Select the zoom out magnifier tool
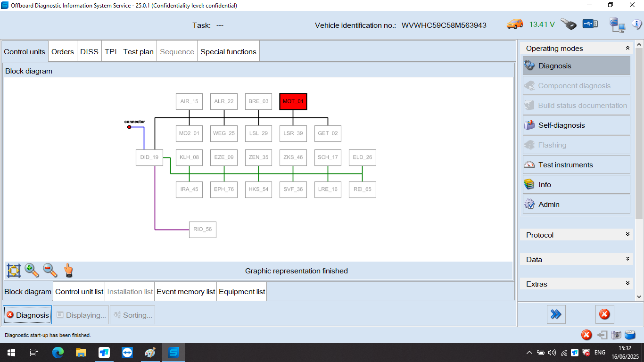The width and height of the screenshot is (644, 362). click(x=50, y=270)
